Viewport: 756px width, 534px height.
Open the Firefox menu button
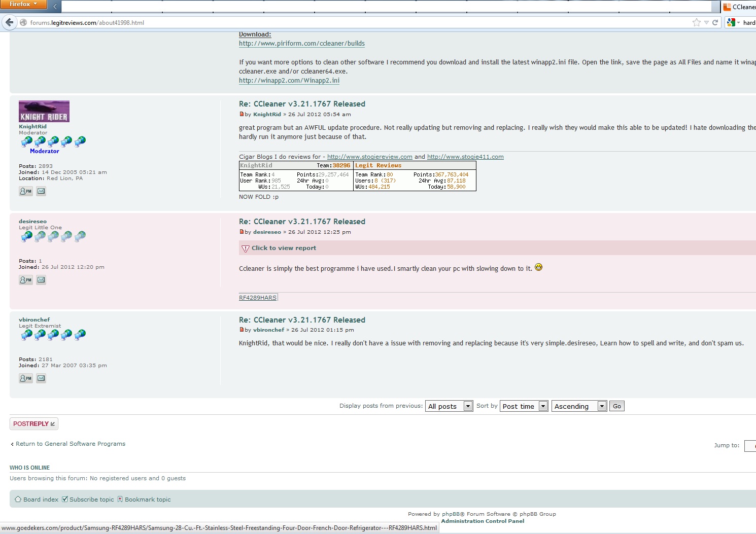tap(23, 4)
